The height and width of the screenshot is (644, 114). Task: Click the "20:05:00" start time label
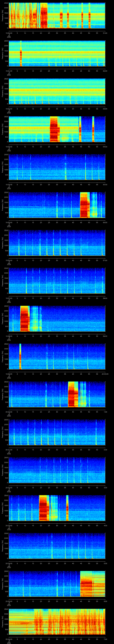point(9,601)
